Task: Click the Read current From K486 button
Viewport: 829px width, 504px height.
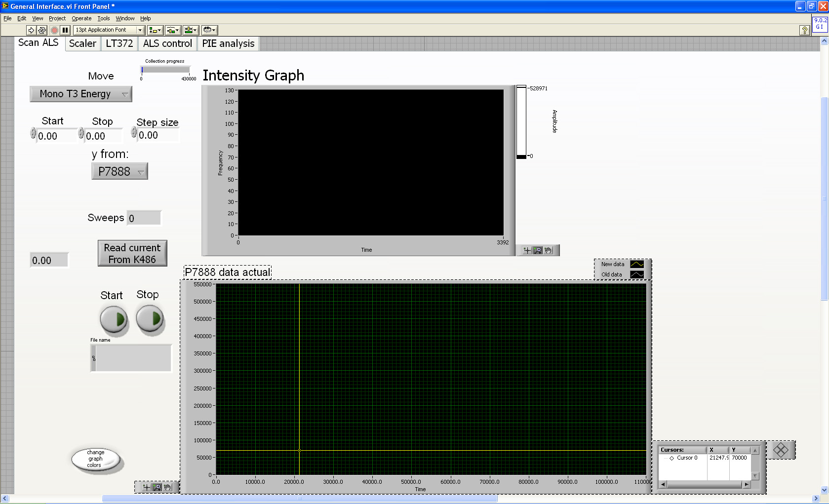Action: [132, 253]
